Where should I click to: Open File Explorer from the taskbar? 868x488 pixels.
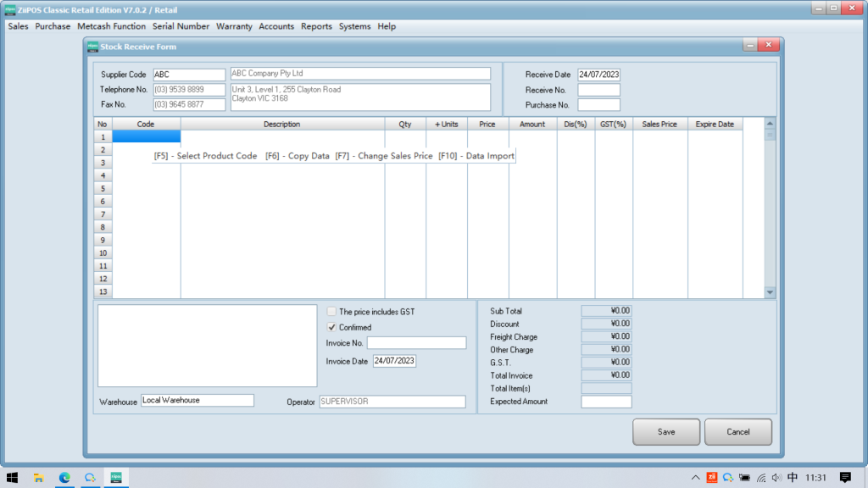[39, 477]
